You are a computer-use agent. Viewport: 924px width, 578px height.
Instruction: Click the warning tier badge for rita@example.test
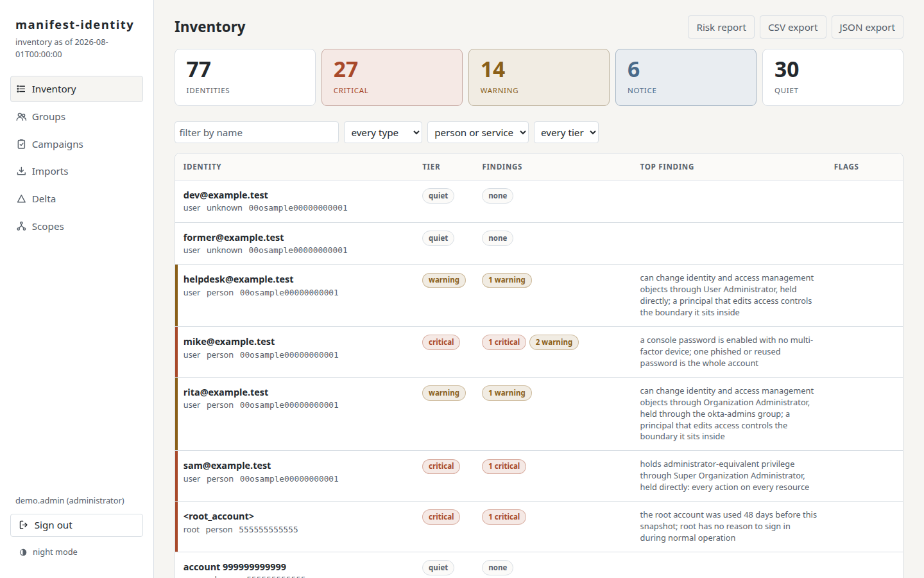443,393
